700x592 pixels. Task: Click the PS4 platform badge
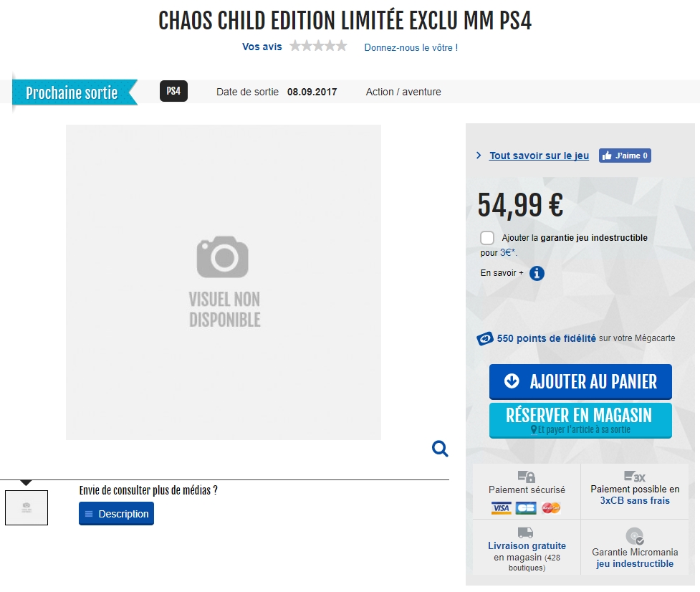(x=173, y=91)
